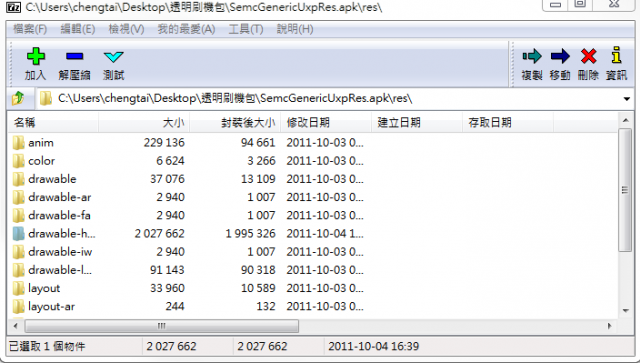Click the drawable folder icon
Screen dimensions: 640x363
click(18, 179)
